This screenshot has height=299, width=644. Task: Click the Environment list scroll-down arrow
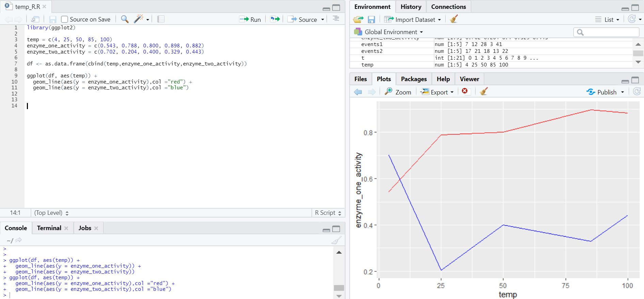pos(638,62)
